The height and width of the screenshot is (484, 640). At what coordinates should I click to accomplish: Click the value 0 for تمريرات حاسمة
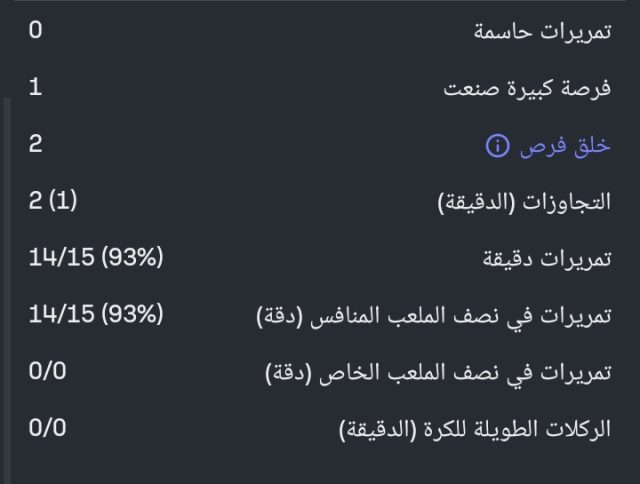click(36, 31)
